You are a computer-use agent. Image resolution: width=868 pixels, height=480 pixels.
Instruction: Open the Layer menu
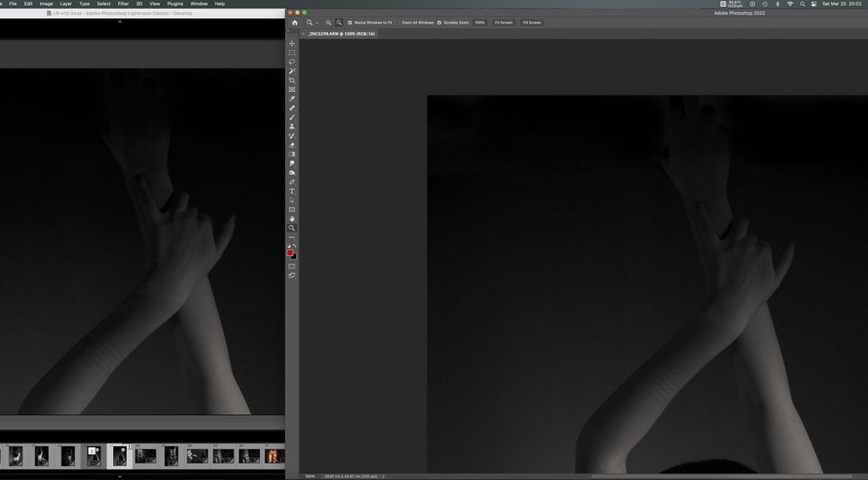point(66,3)
